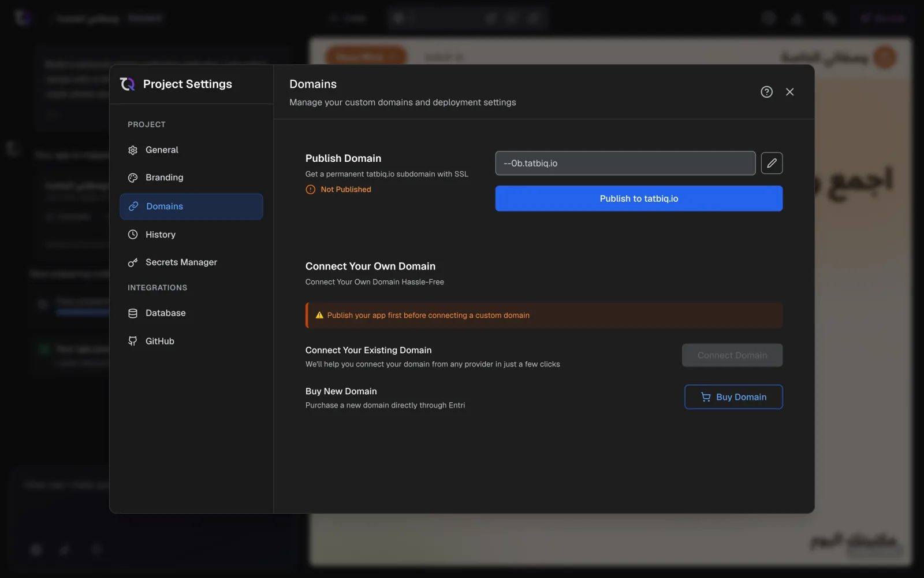924x578 pixels.
Task: Click the Branding palette icon
Action: click(133, 178)
